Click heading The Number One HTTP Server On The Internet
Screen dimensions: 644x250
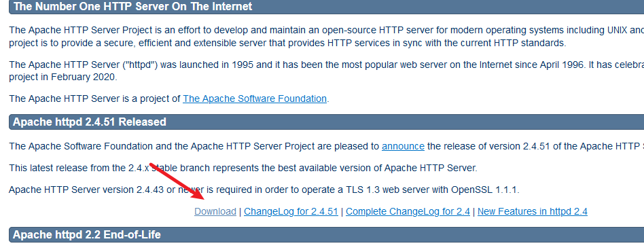click(132, 7)
